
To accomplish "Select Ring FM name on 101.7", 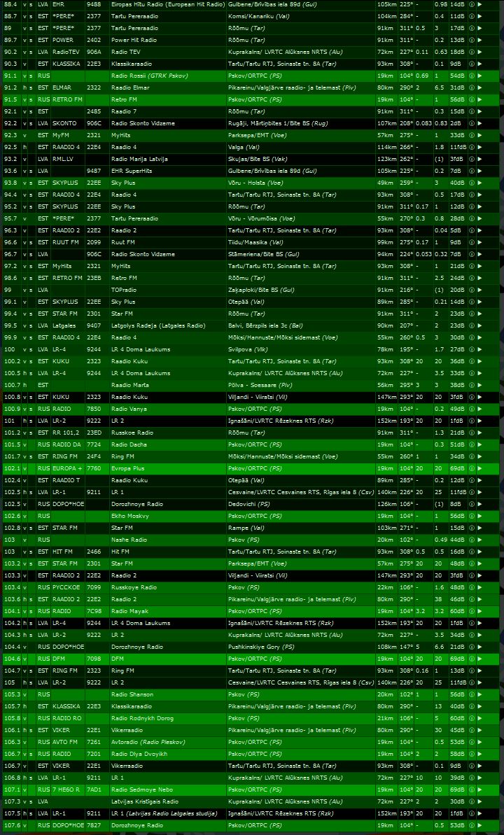I will pyautogui.click(x=122, y=456).
